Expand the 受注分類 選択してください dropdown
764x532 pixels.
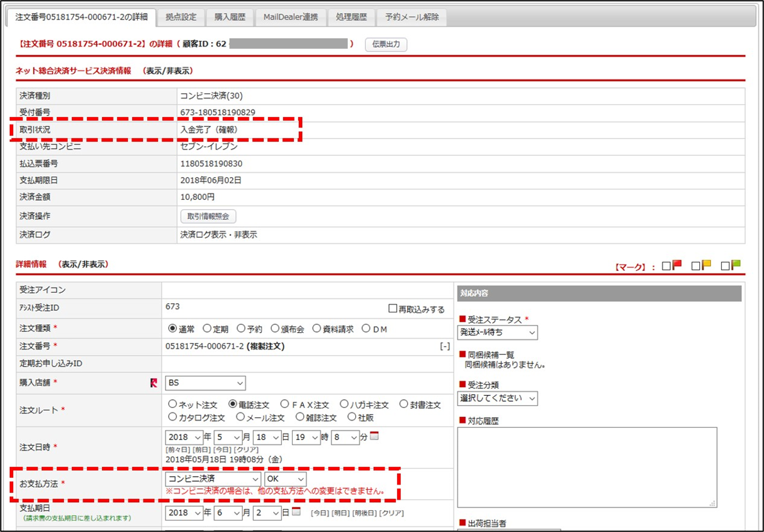[x=497, y=398]
